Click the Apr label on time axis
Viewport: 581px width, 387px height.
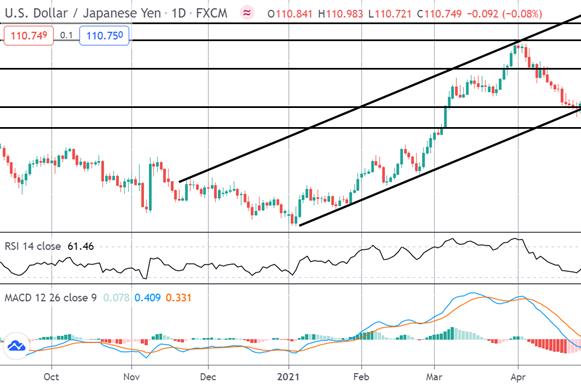[x=518, y=377]
